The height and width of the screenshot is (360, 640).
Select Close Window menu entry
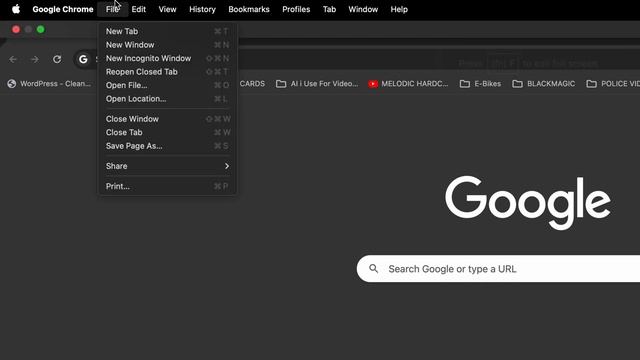(x=167, y=119)
